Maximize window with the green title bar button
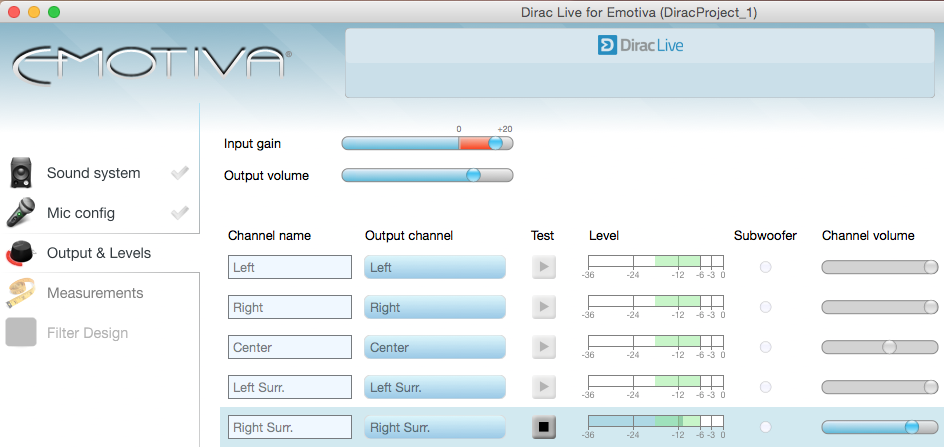The width and height of the screenshot is (944, 447). tap(54, 11)
